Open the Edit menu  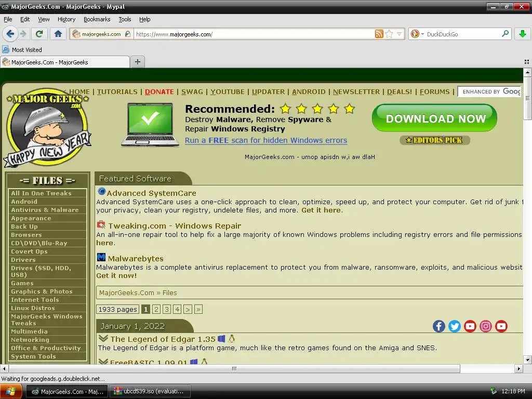(25, 19)
